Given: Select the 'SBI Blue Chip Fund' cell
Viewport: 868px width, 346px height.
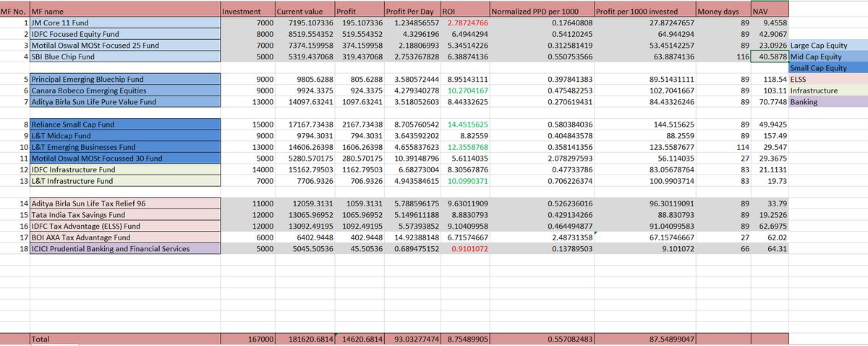Looking at the screenshot, I should (x=125, y=56).
